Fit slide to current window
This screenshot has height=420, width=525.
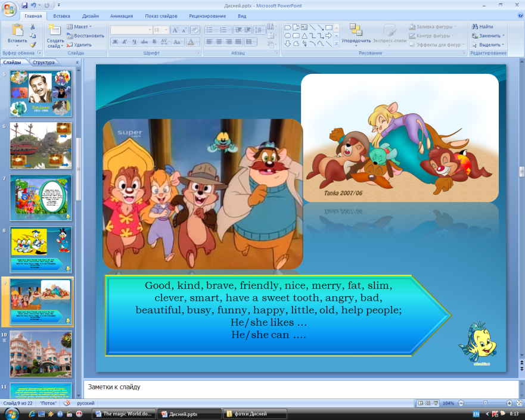519,403
